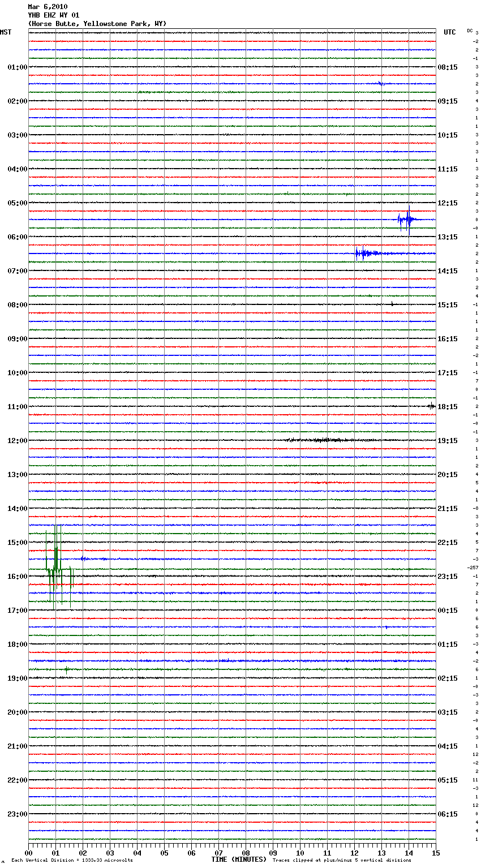The width and height of the screenshot is (481, 868).
Task: Click the 12:15 UTC time label
Action: [x=448, y=203]
